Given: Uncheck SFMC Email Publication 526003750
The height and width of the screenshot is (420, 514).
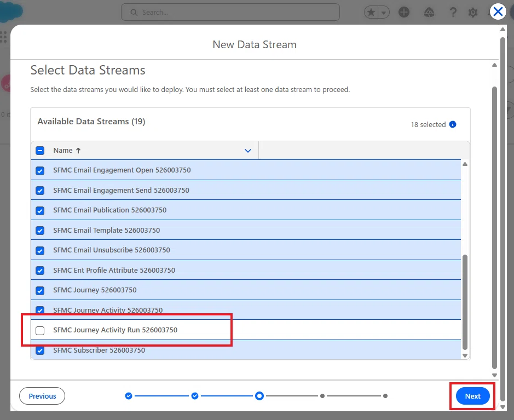Looking at the screenshot, I should pyautogui.click(x=40, y=210).
